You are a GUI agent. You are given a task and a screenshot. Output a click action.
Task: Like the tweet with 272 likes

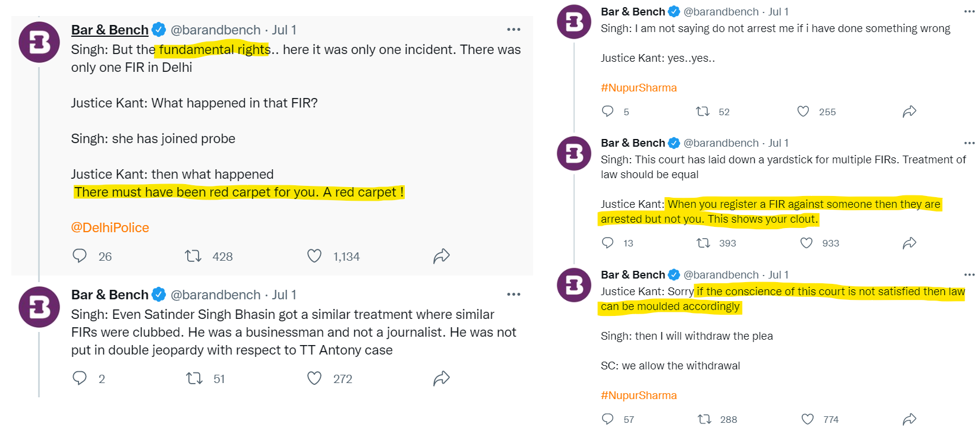pos(314,378)
